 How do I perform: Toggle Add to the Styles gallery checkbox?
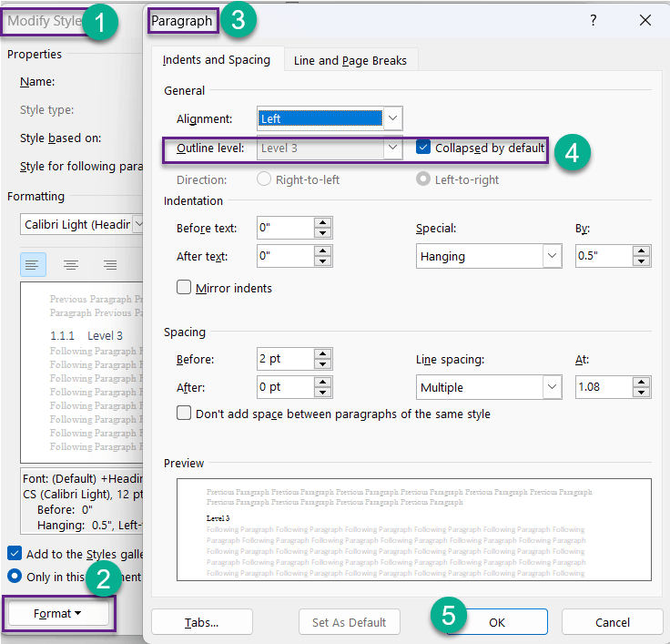point(15,553)
